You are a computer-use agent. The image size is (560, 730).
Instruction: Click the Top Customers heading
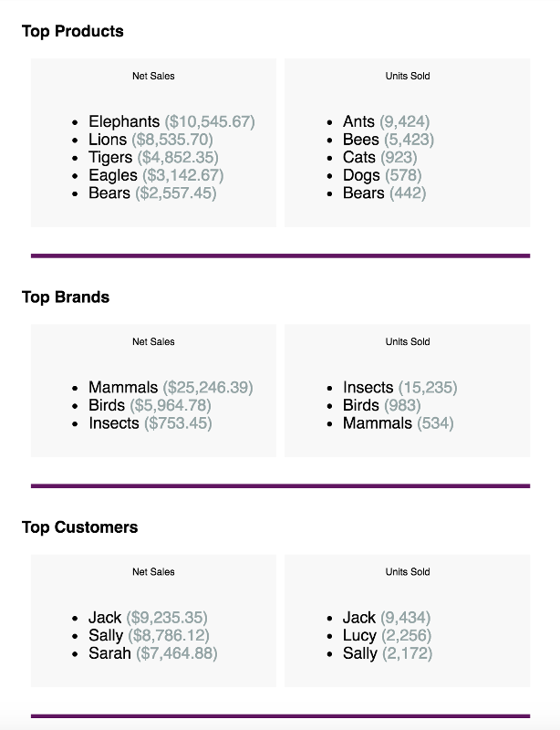(79, 527)
